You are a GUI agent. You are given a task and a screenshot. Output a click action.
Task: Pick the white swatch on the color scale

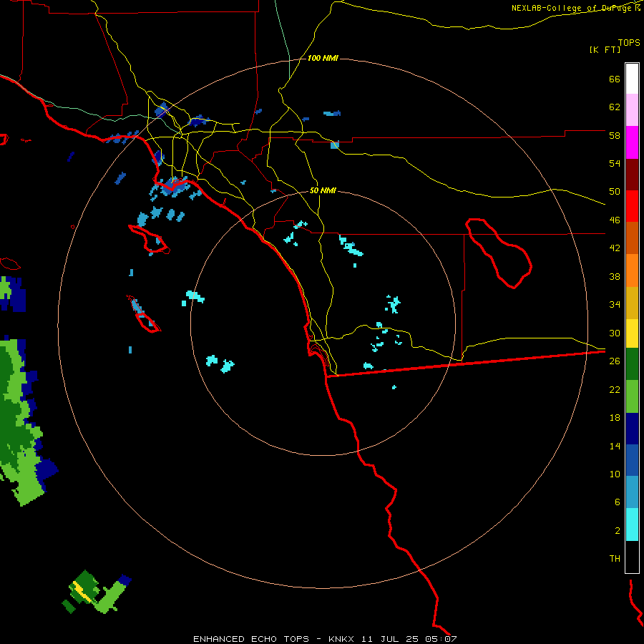[x=632, y=79]
